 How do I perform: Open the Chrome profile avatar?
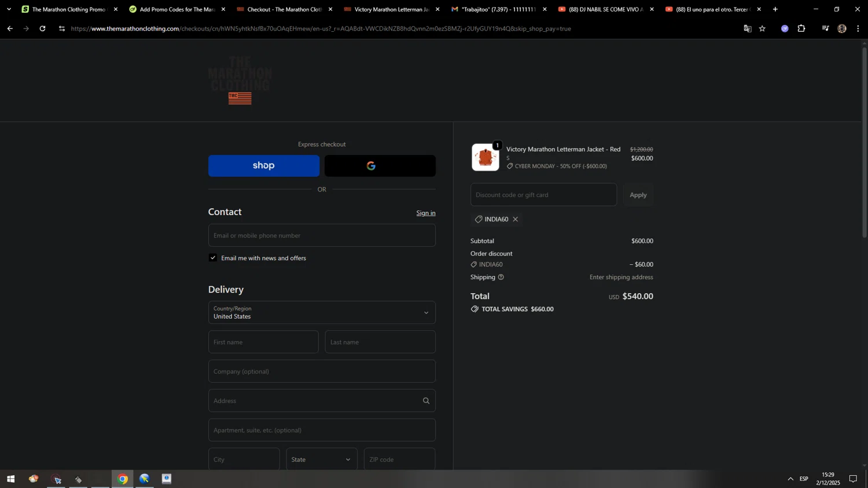(842, 28)
